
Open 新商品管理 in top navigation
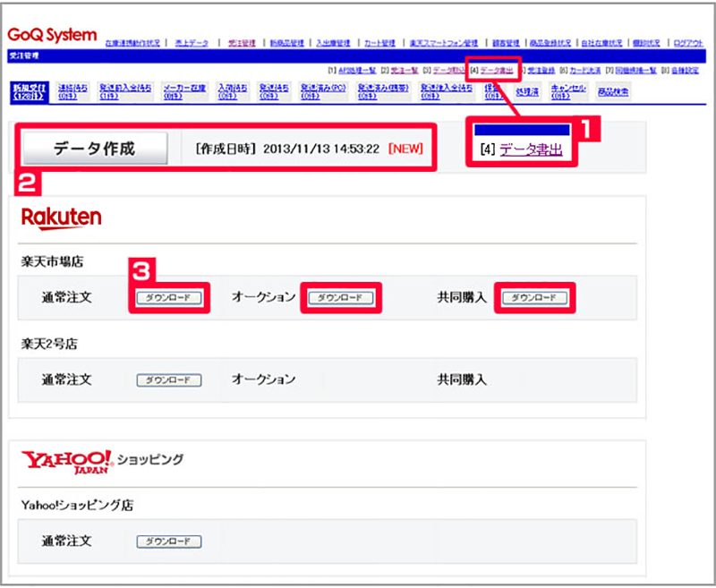pyautogui.click(x=286, y=43)
